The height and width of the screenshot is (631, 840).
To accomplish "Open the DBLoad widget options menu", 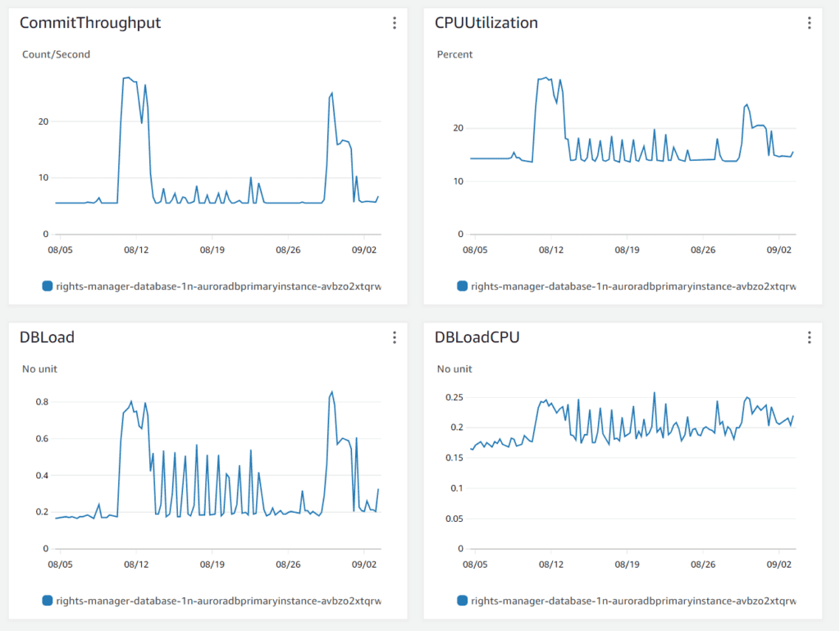I will point(395,337).
